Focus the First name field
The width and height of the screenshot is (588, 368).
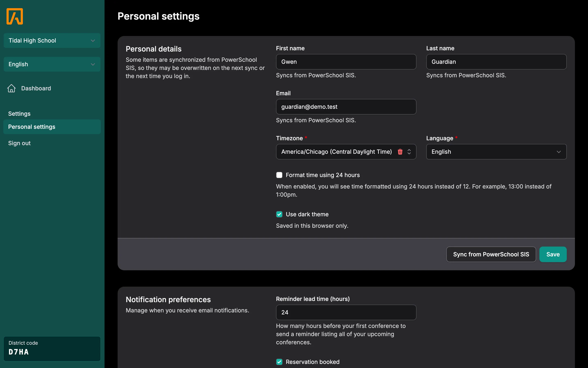pyautogui.click(x=346, y=62)
